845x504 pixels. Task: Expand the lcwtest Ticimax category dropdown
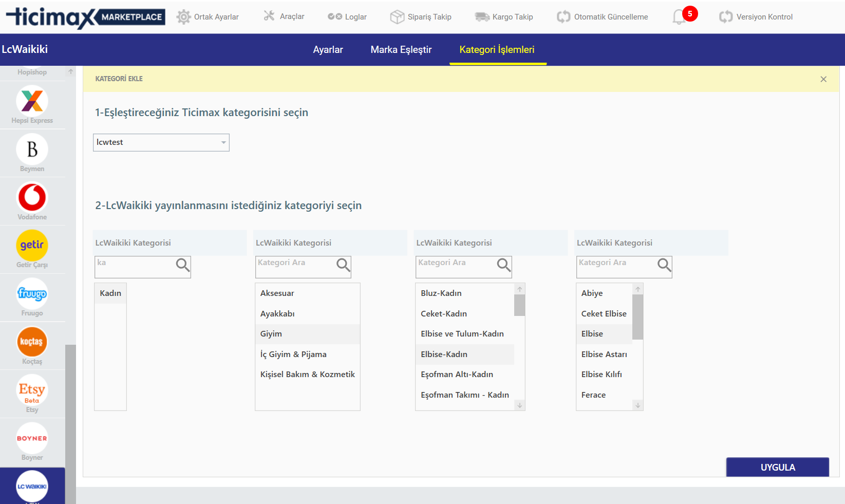[x=161, y=142]
